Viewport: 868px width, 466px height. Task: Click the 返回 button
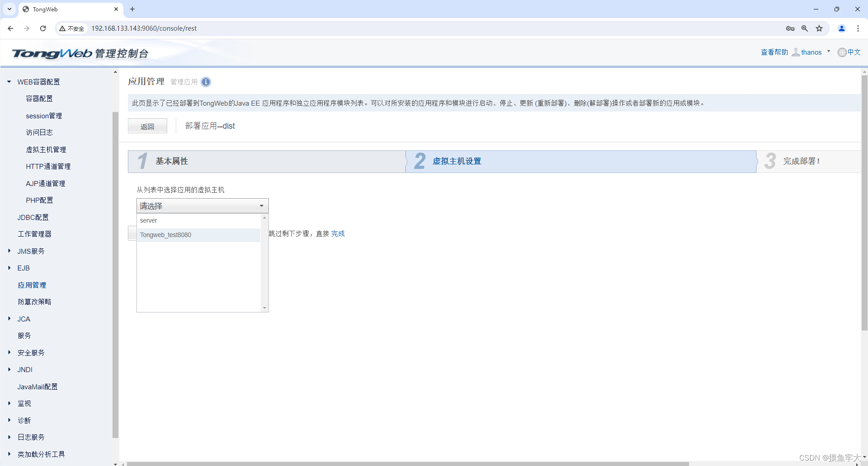tap(147, 126)
